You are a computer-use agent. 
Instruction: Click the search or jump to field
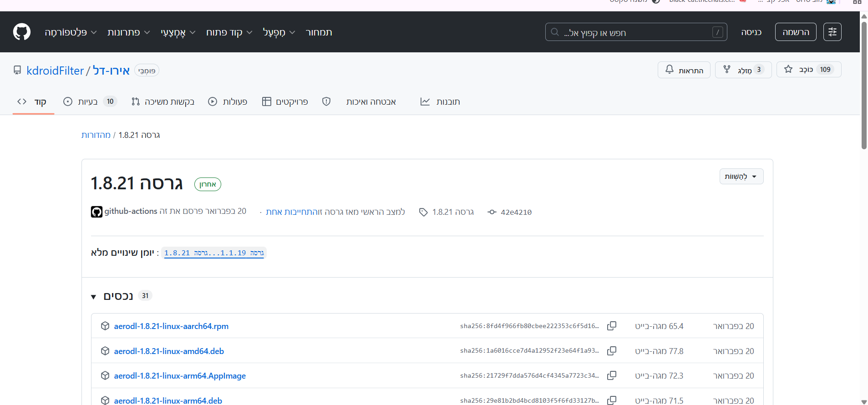point(636,32)
